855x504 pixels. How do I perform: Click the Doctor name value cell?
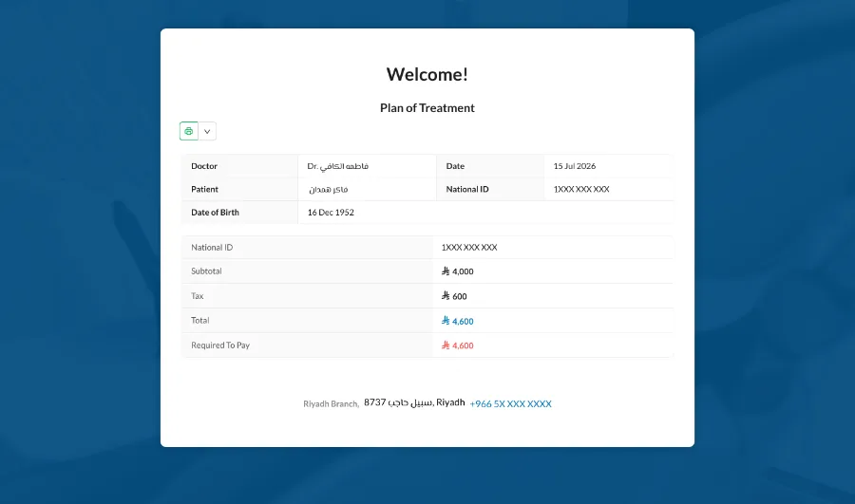coord(367,166)
